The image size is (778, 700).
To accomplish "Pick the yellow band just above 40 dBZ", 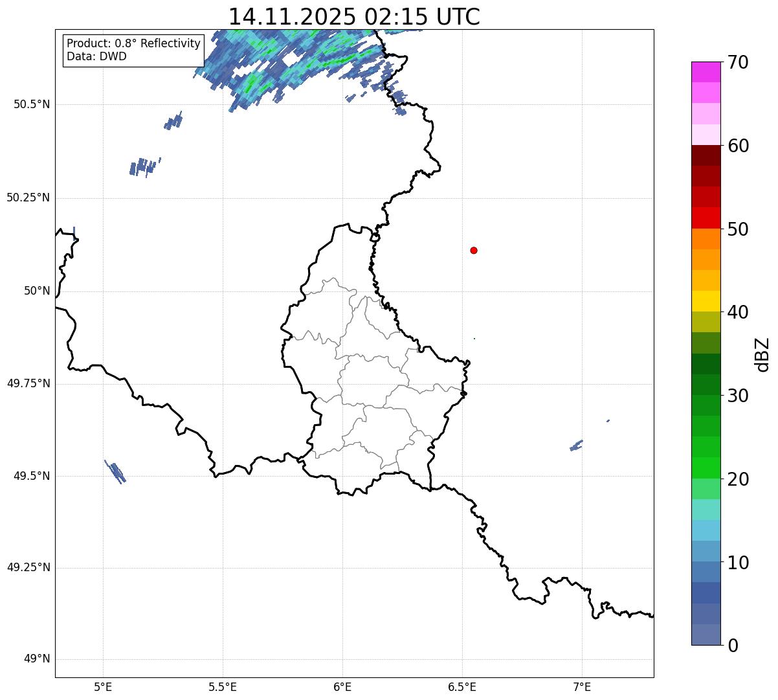I will pos(706,302).
